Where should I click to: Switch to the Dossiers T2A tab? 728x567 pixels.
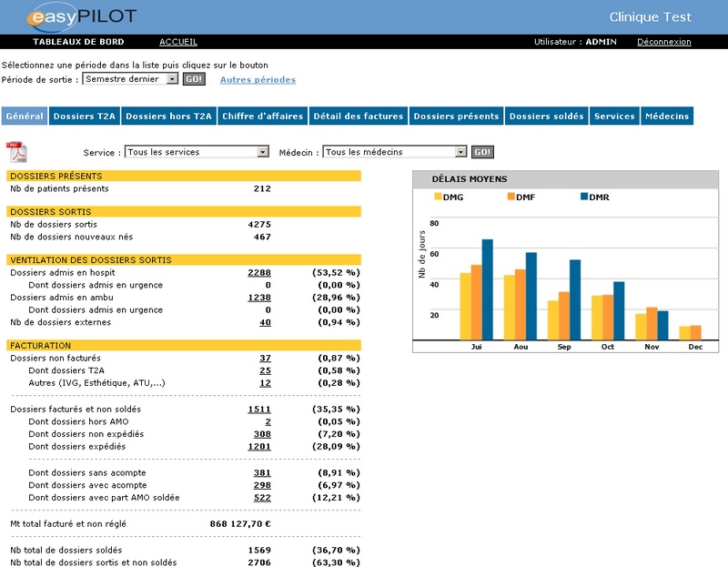(x=84, y=116)
